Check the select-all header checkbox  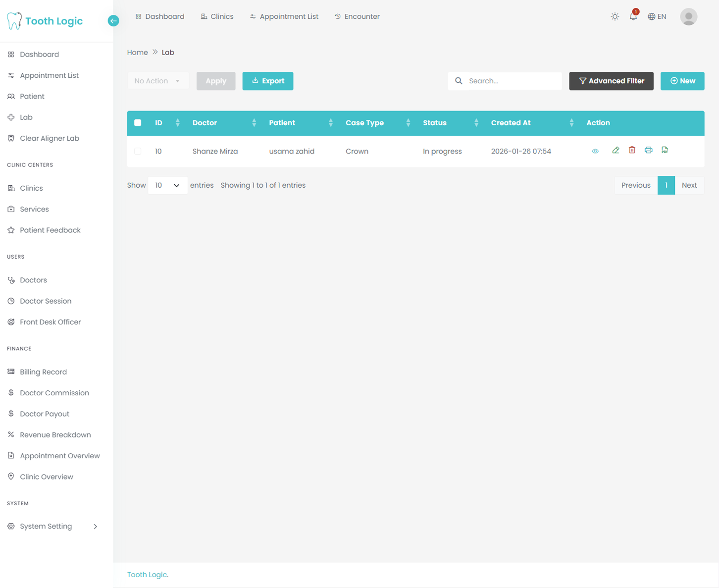coord(138,123)
